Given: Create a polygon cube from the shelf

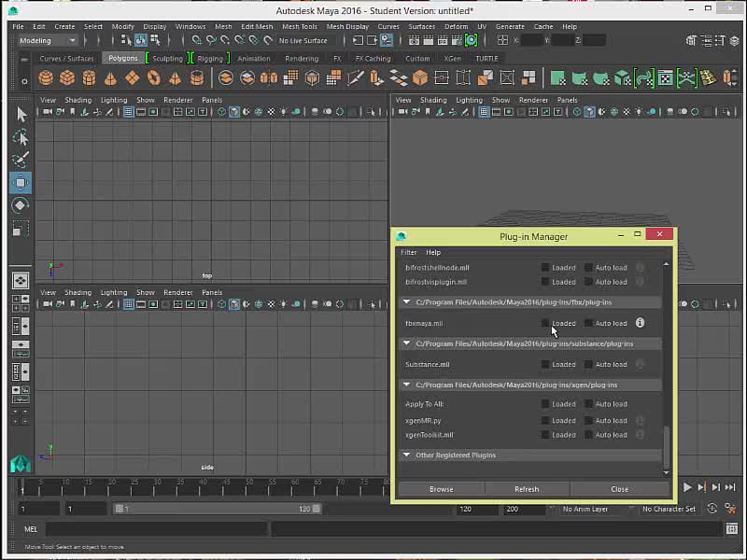Looking at the screenshot, I should point(67,77).
